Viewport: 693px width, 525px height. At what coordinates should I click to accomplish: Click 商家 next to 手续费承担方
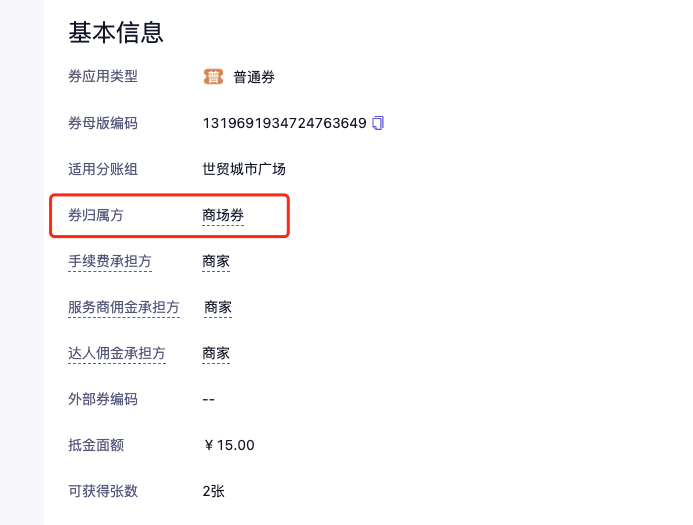pos(216,261)
